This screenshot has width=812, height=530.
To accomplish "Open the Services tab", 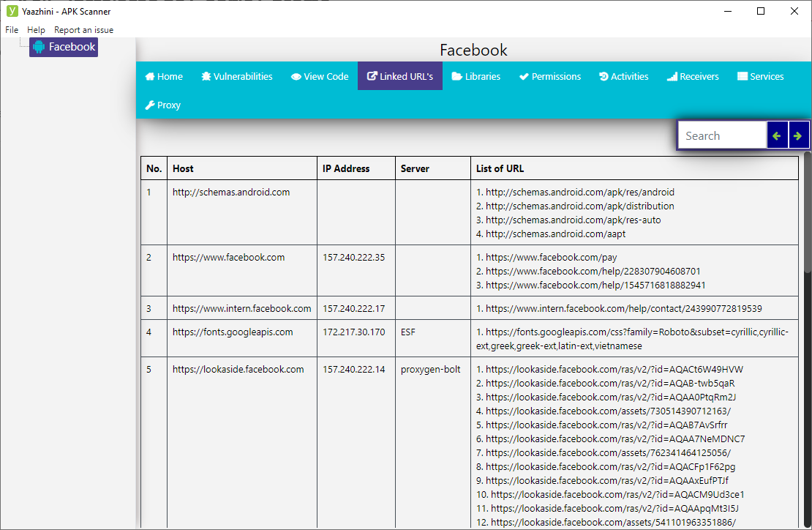I will click(x=761, y=76).
